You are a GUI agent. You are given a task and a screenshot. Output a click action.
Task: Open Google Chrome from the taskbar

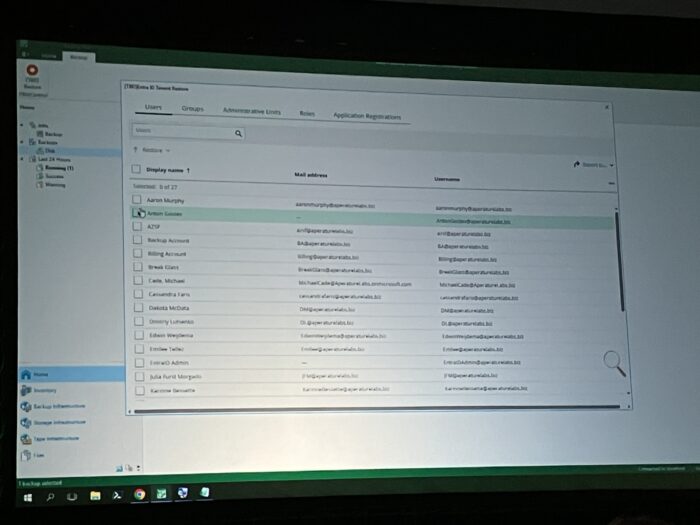point(140,494)
